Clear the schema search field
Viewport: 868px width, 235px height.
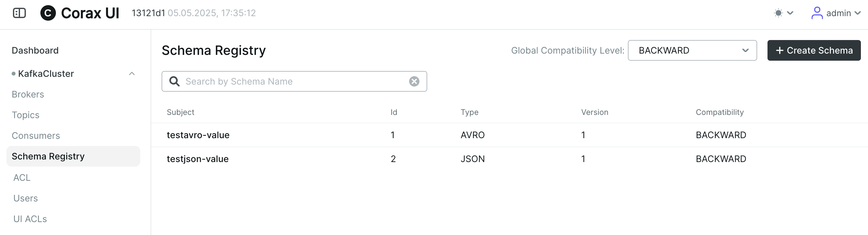[414, 81]
